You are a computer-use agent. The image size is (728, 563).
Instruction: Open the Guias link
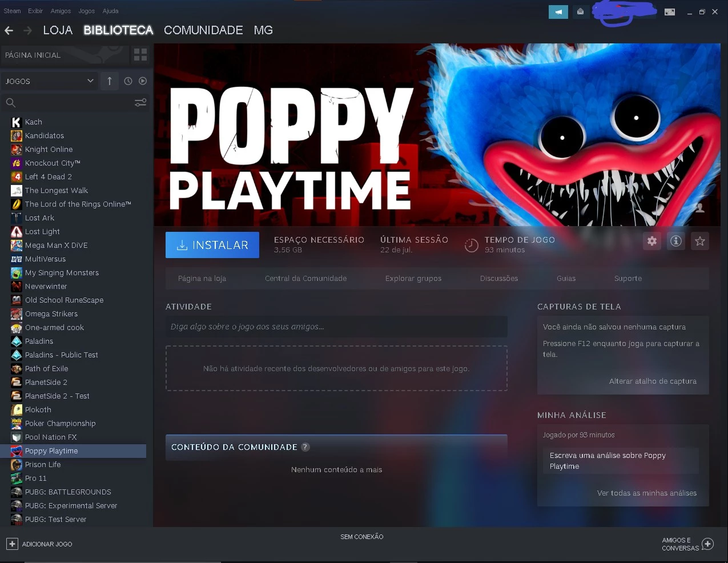[566, 279]
